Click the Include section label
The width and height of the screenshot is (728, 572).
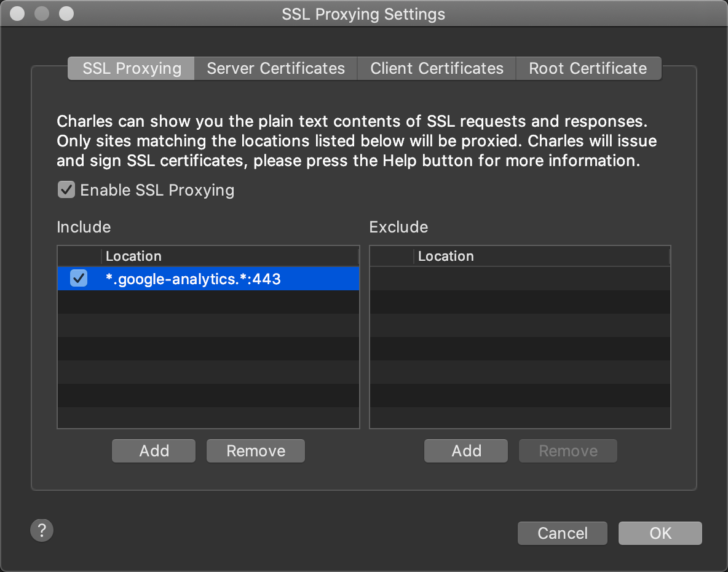click(x=84, y=227)
